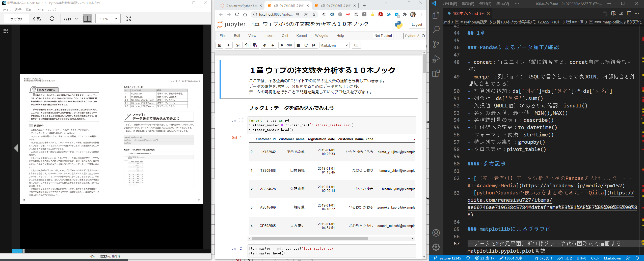Click the sync changes icon in VS Code status bar

tap(468, 258)
